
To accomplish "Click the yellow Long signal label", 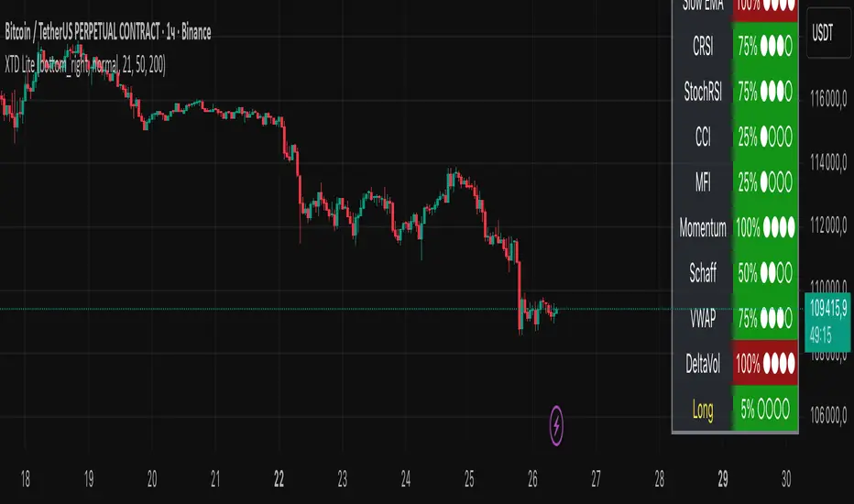I will (702, 406).
